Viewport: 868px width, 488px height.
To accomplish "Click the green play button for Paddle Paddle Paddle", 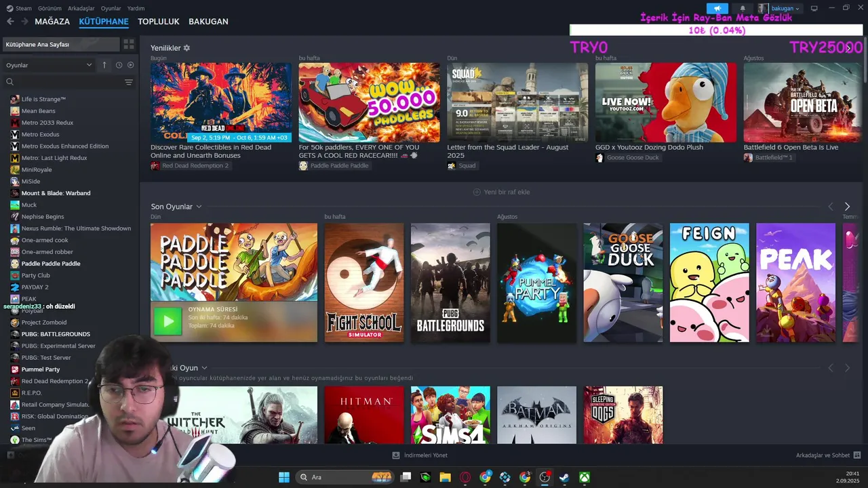I will [x=167, y=321].
